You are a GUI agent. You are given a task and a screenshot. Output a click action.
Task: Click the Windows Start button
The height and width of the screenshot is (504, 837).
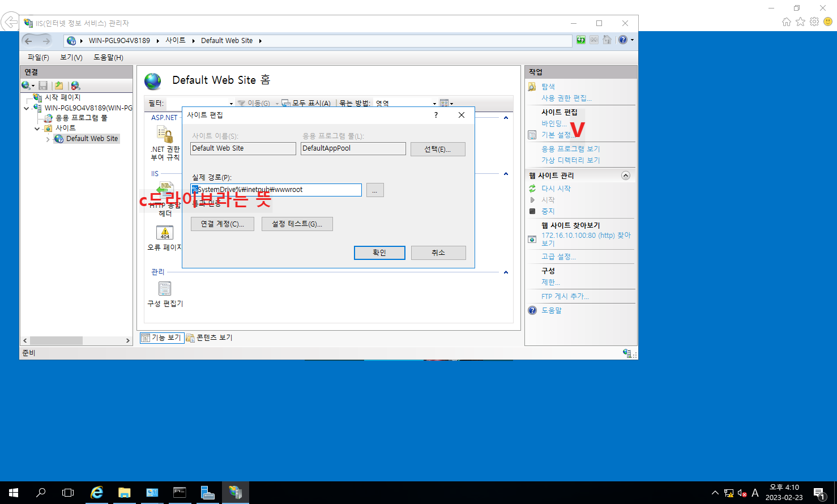coord(14,493)
